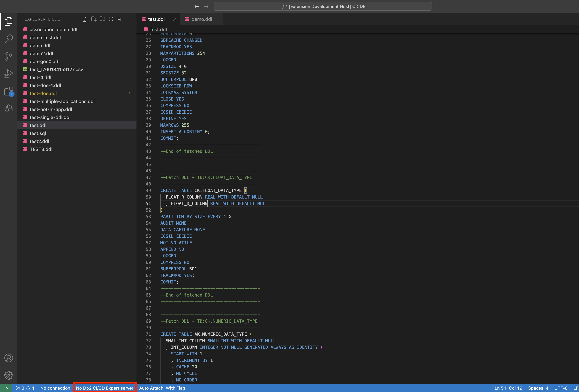Click the No connection status item
The height and width of the screenshot is (392, 579).
pyautogui.click(x=55, y=388)
